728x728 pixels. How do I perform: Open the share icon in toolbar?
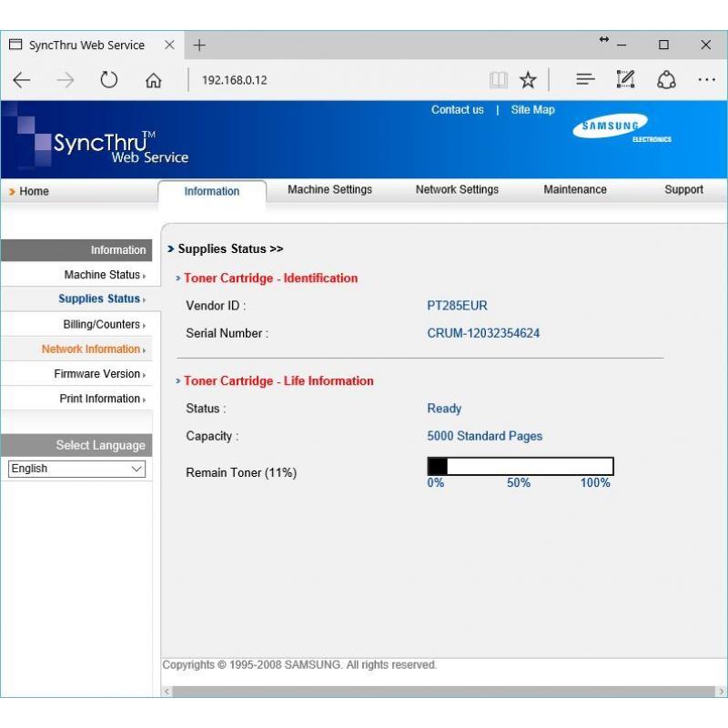[x=666, y=80]
